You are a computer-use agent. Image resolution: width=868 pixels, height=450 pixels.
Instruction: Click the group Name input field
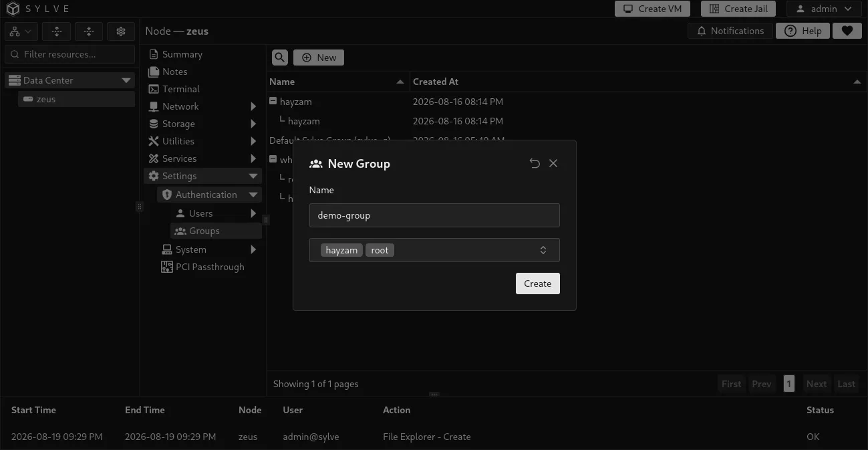coord(434,215)
